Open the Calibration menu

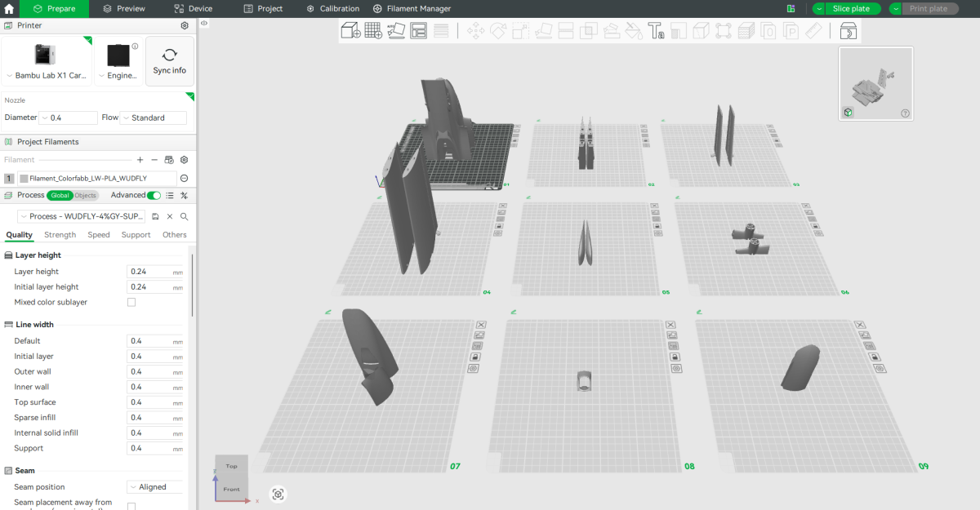(x=333, y=9)
